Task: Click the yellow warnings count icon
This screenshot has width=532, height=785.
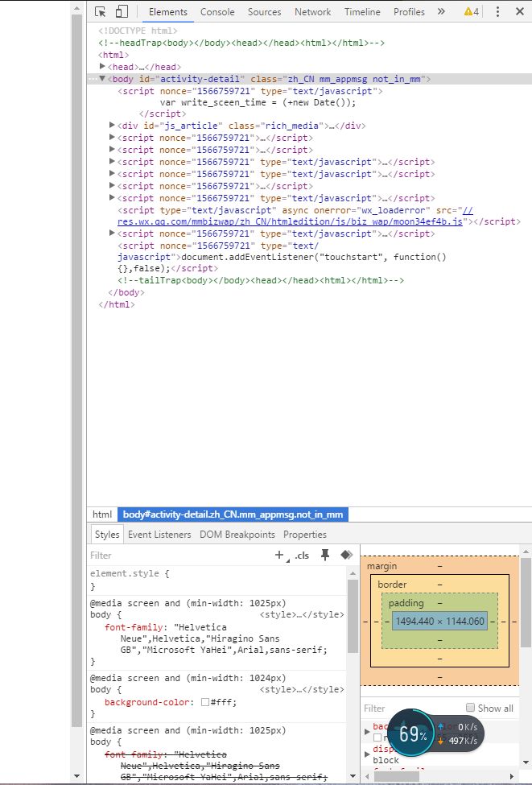Action: coord(472,12)
